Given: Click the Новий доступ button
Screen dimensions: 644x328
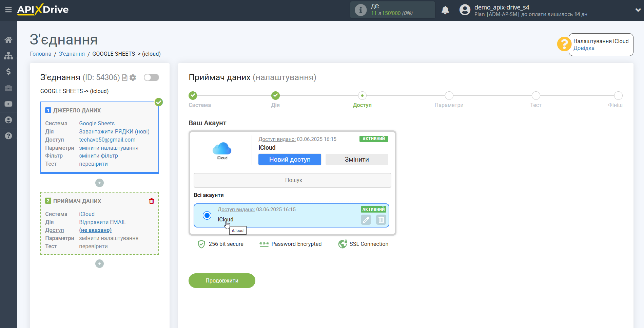Looking at the screenshot, I should pos(290,160).
